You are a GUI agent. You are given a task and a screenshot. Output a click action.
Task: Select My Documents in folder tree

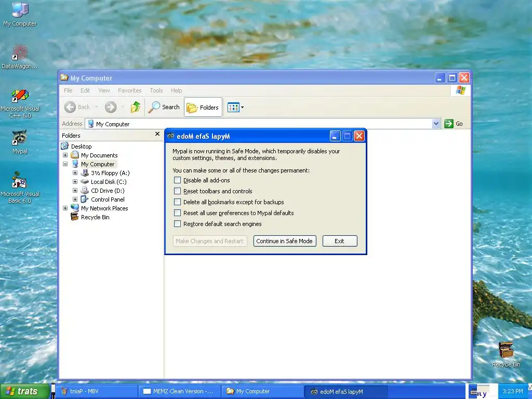click(x=99, y=155)
